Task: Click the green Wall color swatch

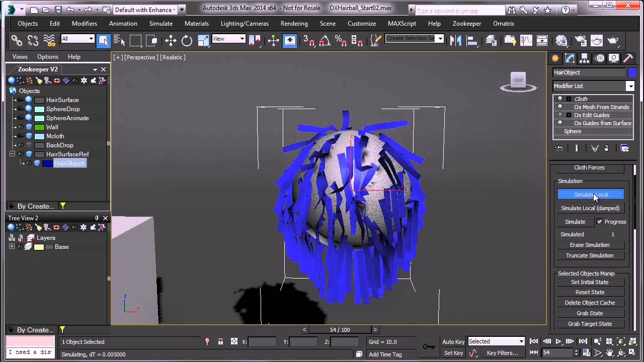Action: [39, 127]
